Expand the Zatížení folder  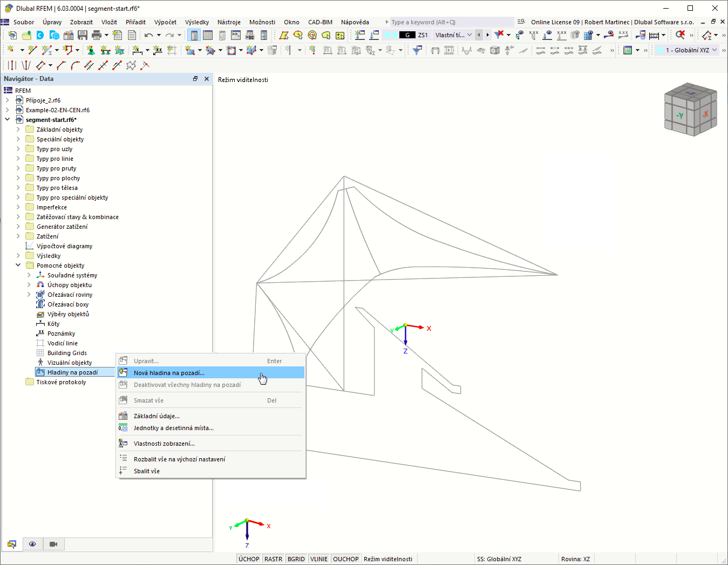point(18,236)
